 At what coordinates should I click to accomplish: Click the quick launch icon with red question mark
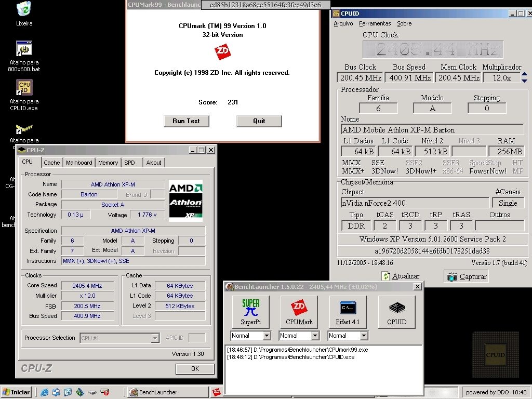pos(104,392)
